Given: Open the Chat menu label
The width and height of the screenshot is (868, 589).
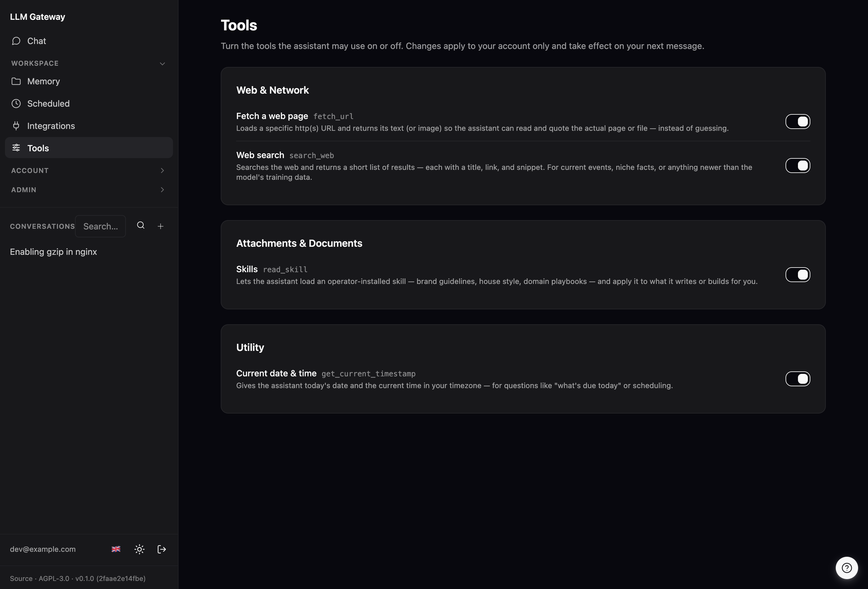Looking at the screenshot, I should 37,41.
